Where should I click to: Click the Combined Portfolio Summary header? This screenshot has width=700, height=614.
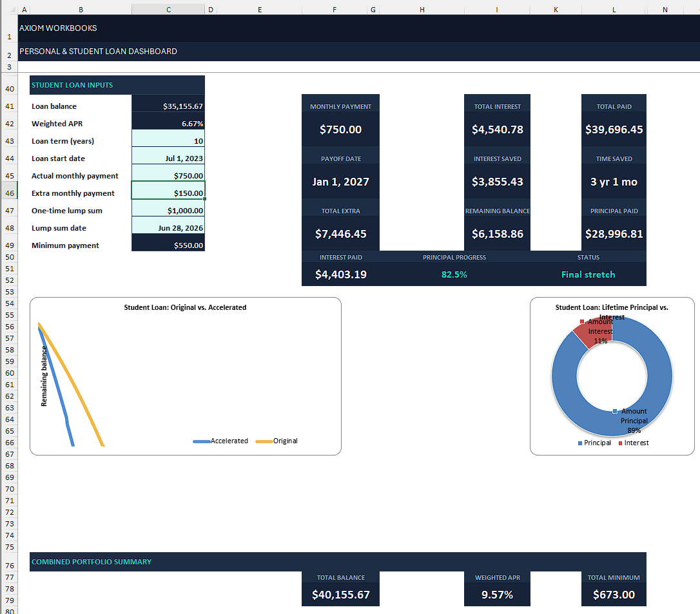coord(91,562)
